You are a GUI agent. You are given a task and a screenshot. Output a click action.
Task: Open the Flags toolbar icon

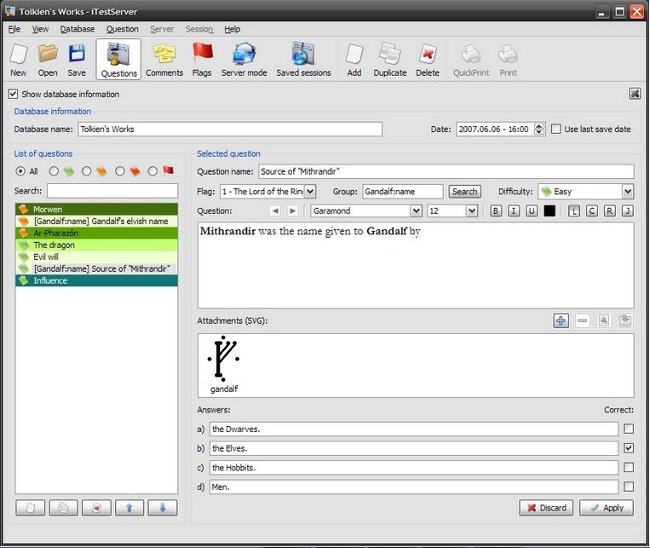[x=202, y=60]
